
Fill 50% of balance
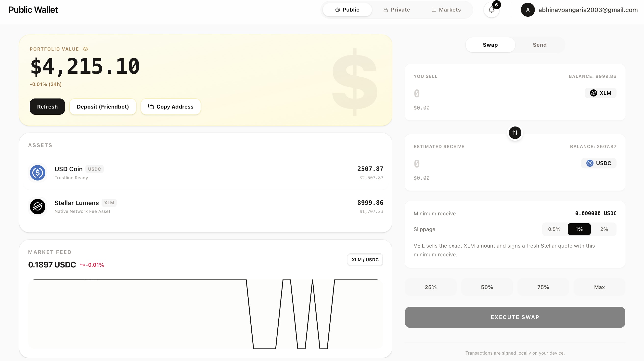click(487, 287)
